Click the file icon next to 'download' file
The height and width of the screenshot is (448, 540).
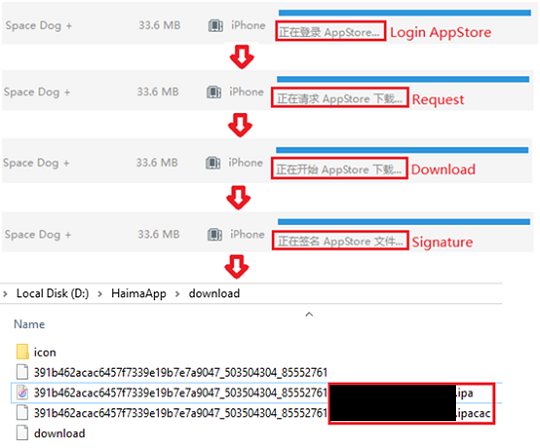(x=22, y=433)
